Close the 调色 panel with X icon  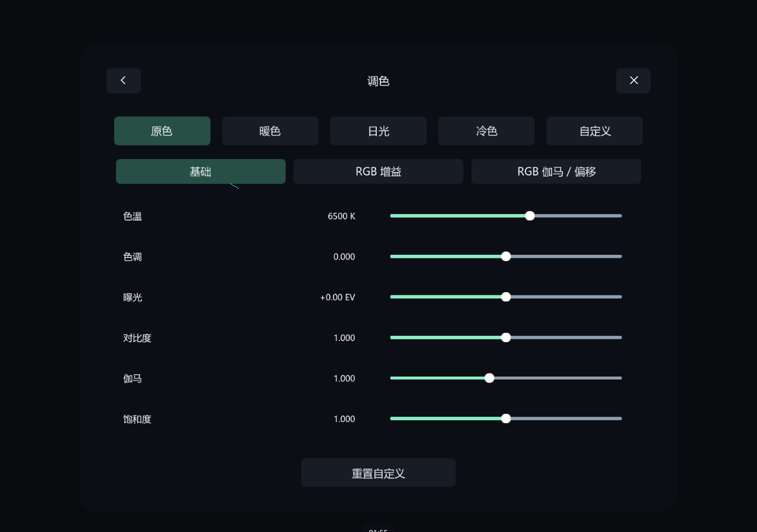point(633,80)
